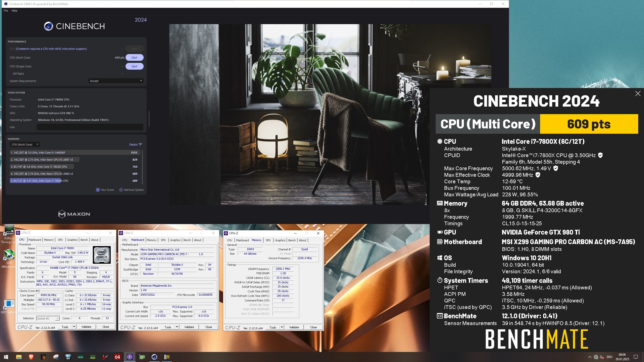The image size is (644, 362).
Task: Click the Identical System legend dot
Action: pyautogui.click(x=121, y=190)
